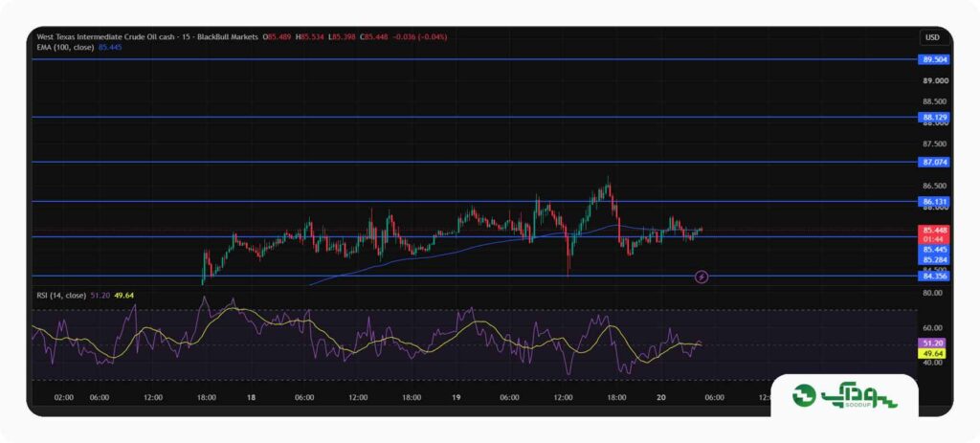Click the 86.500 price axis tick
The height and width of the screenshot is (443, 980).
pyautogui.click(x=936, y=187)
